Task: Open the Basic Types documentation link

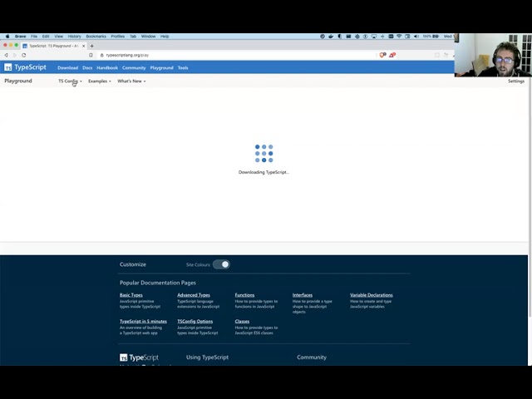Action: (131, 295)
